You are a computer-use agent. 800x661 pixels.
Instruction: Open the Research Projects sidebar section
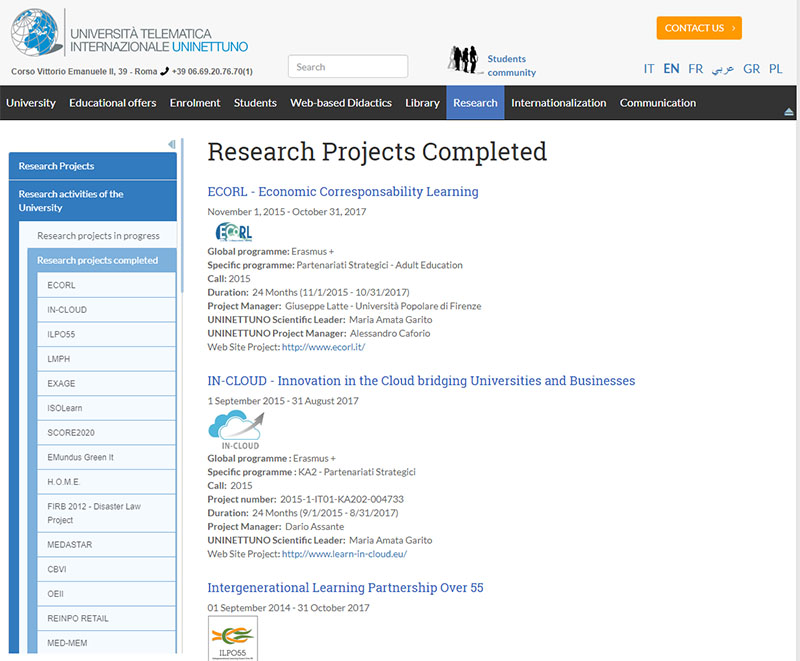pos(92,166)
